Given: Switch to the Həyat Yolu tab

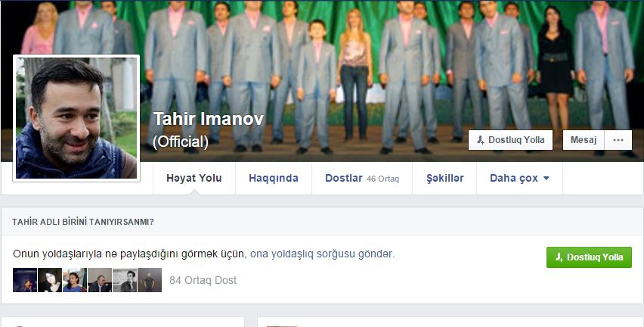Looking at the screenshot, I should [194, 179].
